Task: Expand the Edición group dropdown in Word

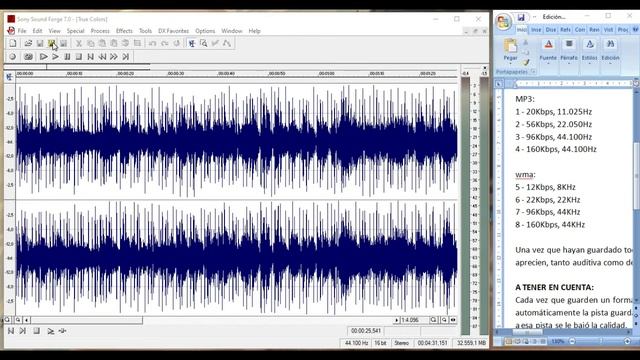Action: coord(611,52)
